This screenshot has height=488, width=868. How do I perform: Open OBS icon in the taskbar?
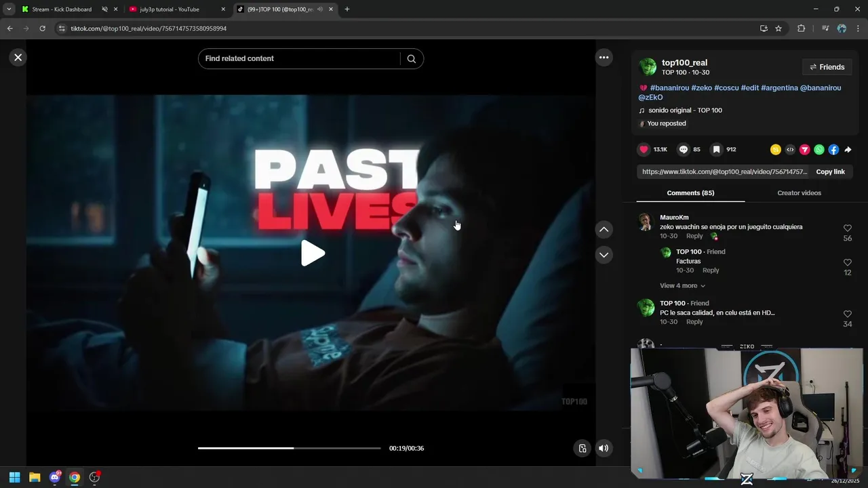pyautogui.click(x=94, y=477)
